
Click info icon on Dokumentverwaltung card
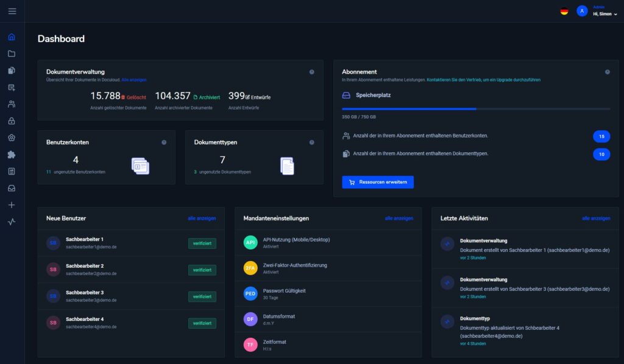[x=311, y=72]
